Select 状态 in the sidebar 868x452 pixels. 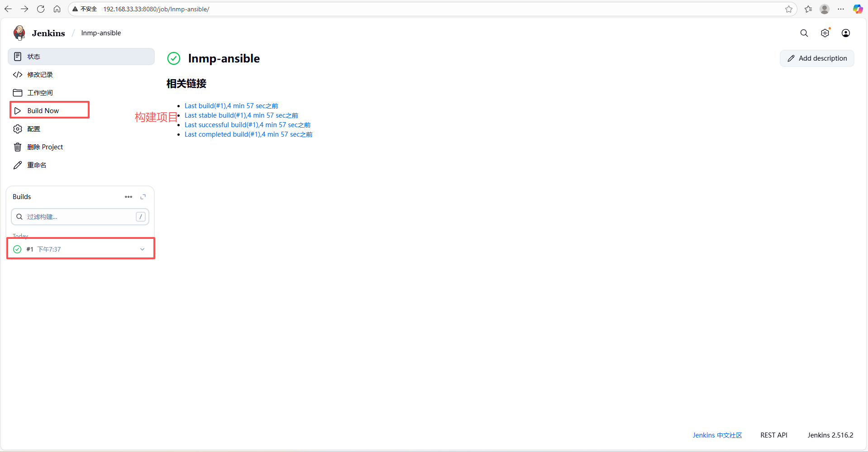tap(81, 57)
